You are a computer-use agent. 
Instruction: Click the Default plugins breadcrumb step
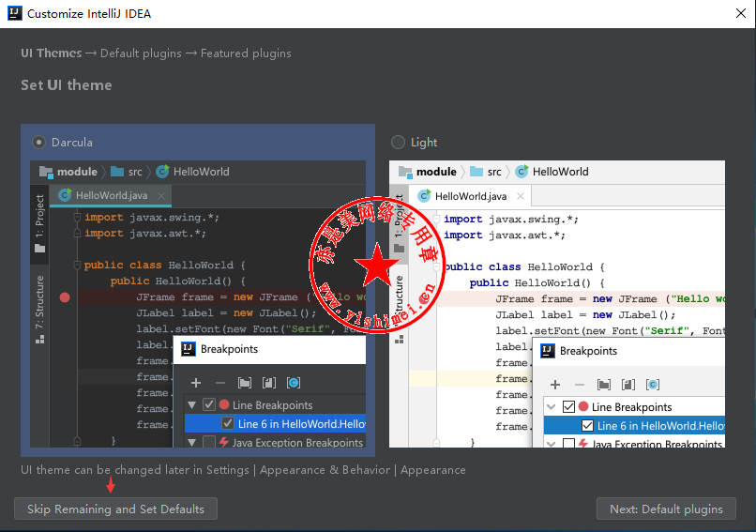141,53
